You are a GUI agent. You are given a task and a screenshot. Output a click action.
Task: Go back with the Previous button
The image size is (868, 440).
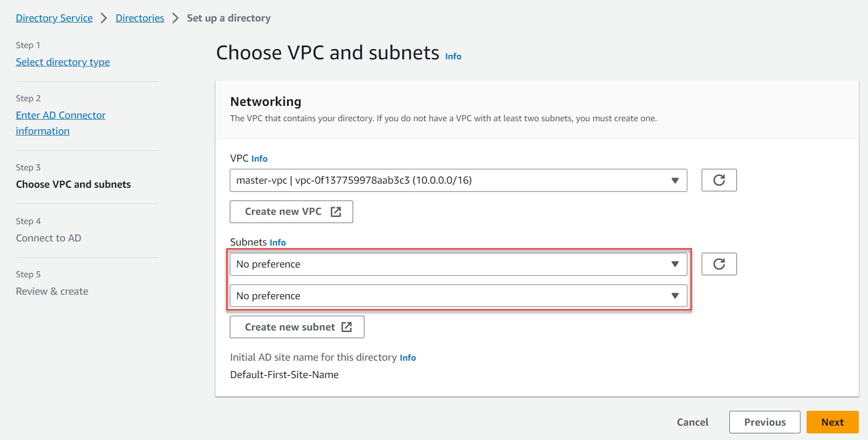765,422
